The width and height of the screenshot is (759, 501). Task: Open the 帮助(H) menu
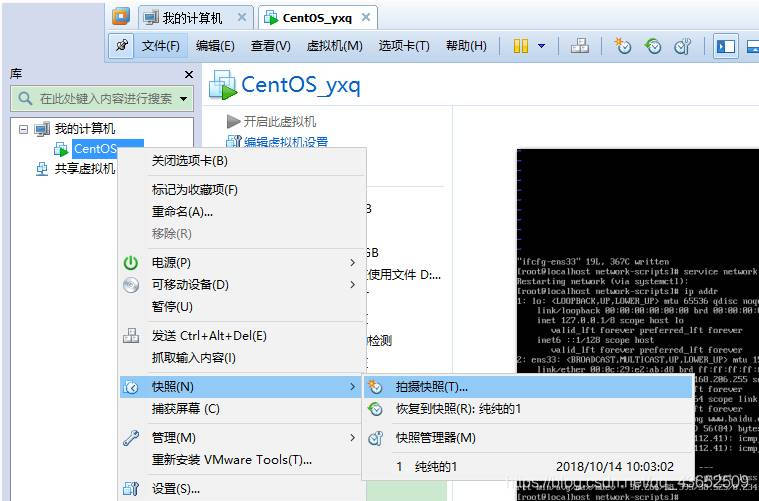click(466, 46)
